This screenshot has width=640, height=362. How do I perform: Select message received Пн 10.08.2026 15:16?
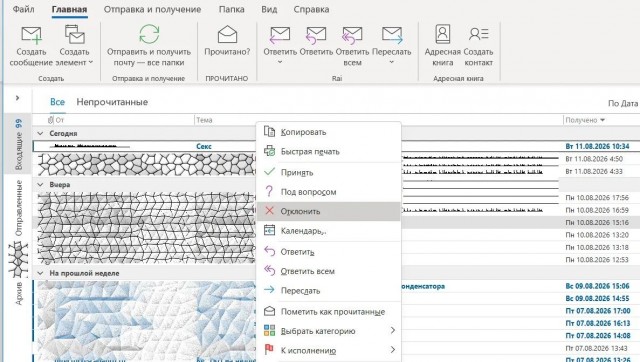click(597, 222)
